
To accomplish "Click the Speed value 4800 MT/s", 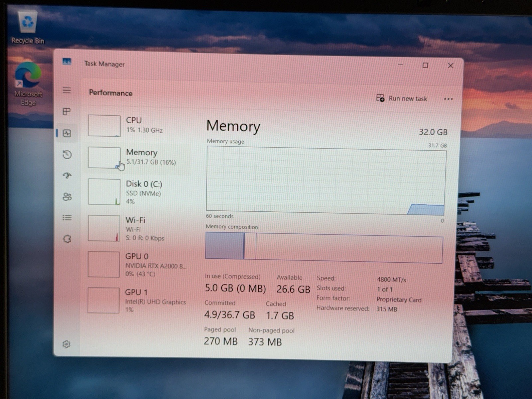I will pos(391,280).
